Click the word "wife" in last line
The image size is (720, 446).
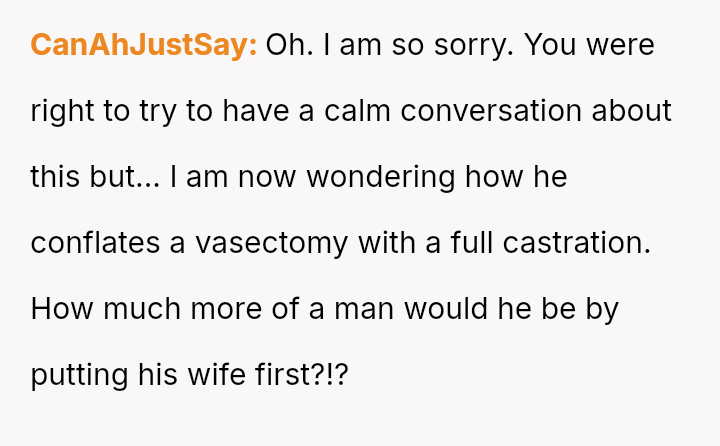coord(217,374)
